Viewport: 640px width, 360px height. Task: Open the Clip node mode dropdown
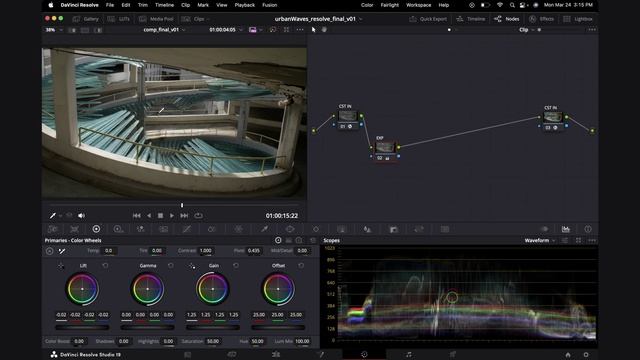click(x=527, y=30)
